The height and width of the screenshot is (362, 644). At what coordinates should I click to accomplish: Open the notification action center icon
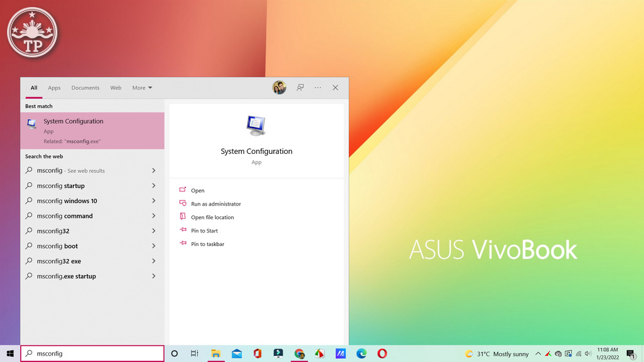(x=631, y=354)
